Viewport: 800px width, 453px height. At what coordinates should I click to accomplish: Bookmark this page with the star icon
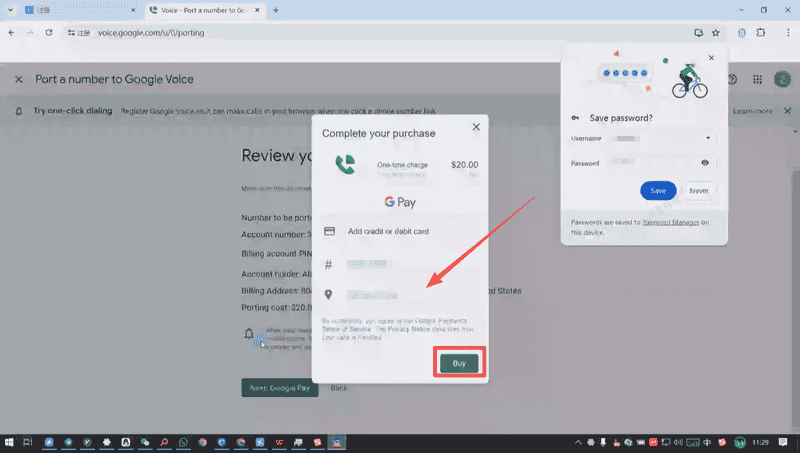(715, 33)
